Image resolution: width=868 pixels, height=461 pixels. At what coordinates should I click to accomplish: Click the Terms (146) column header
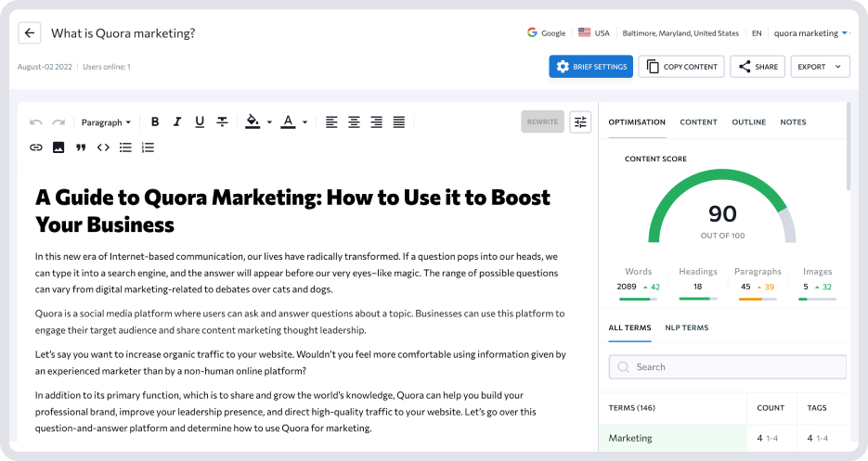pos(631,408)
